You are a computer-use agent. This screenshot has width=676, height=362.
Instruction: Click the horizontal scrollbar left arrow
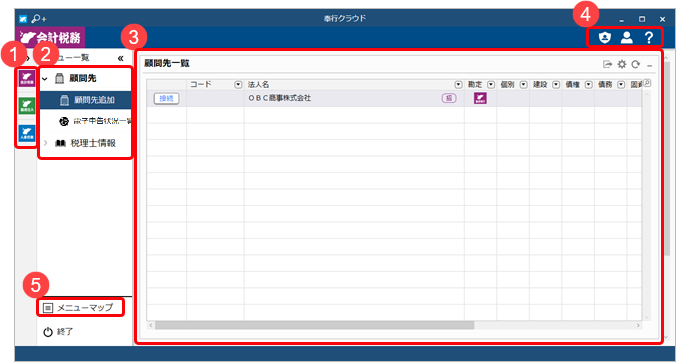[150, 325]
